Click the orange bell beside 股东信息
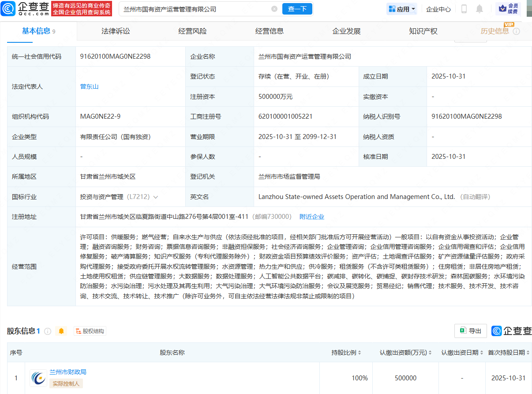This screenshot has width=532, height=394. (x=61, y=331)
